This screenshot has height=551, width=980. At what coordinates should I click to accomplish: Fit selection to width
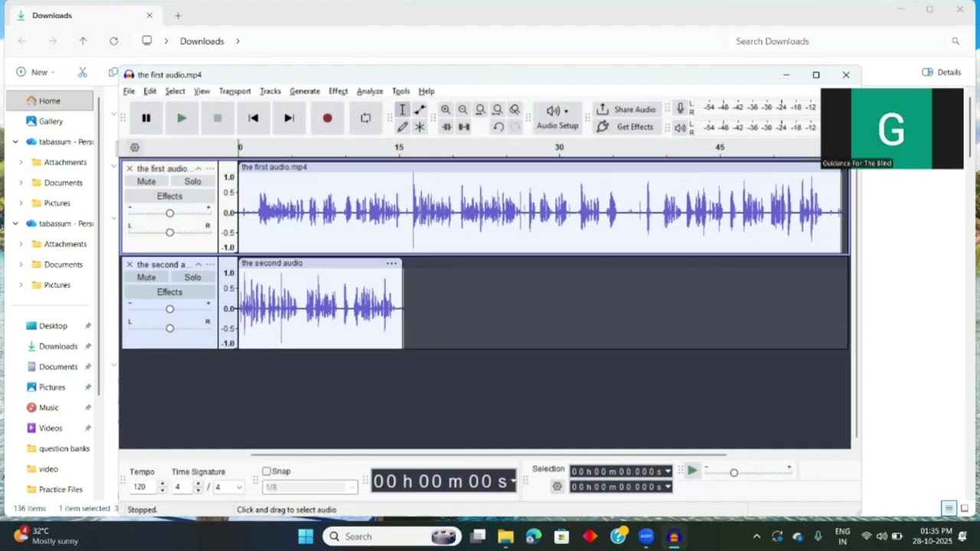tap(480, 109)
